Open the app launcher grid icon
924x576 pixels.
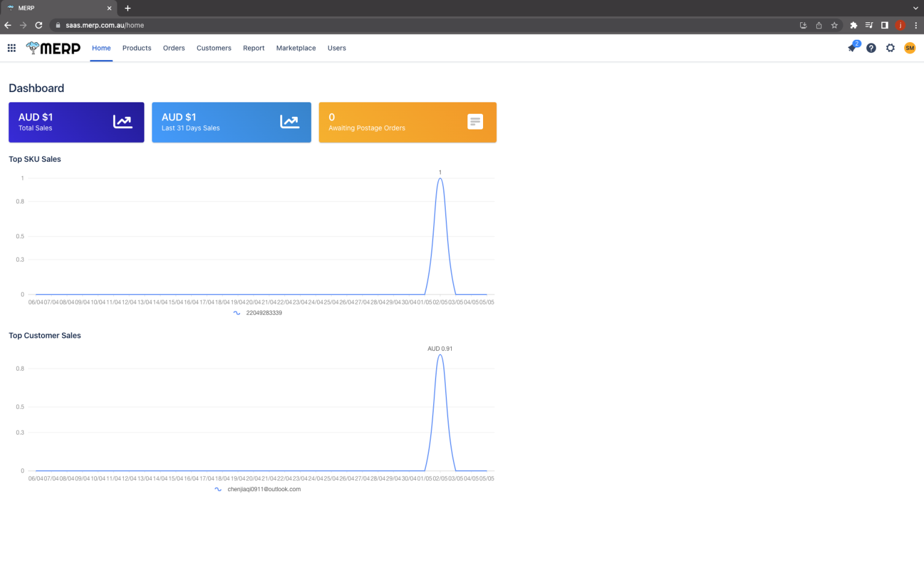pos(11,48)
